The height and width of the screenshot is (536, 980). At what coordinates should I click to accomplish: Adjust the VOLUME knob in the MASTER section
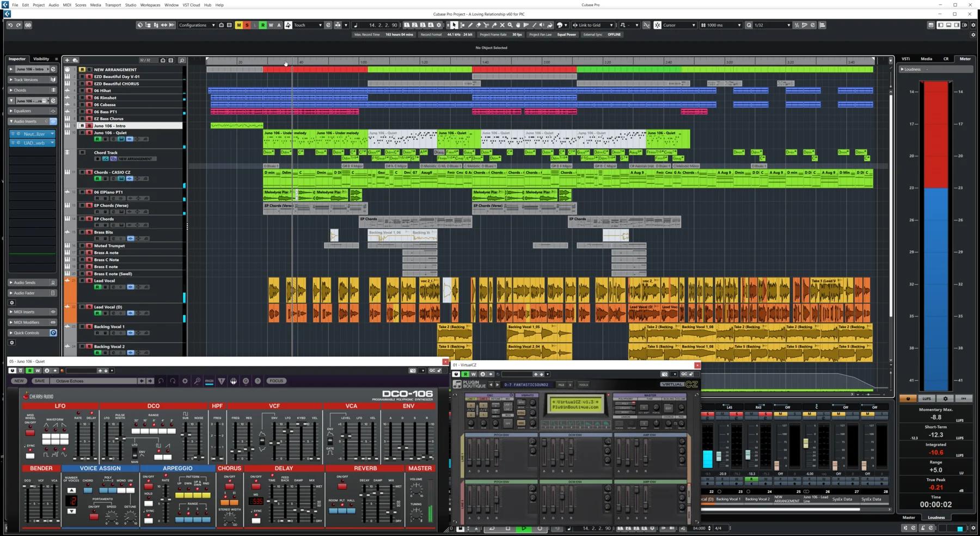click(x=416, y=490)
